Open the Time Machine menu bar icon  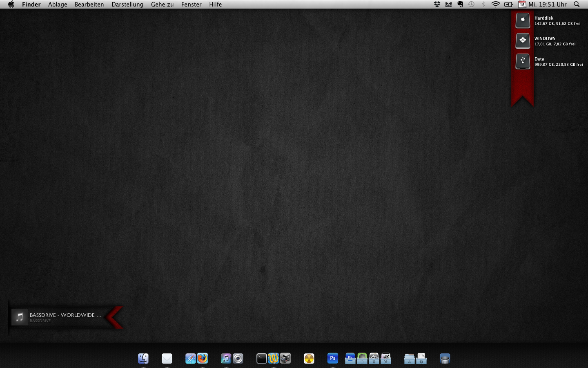pyautogui.click(x=471, y=4)
